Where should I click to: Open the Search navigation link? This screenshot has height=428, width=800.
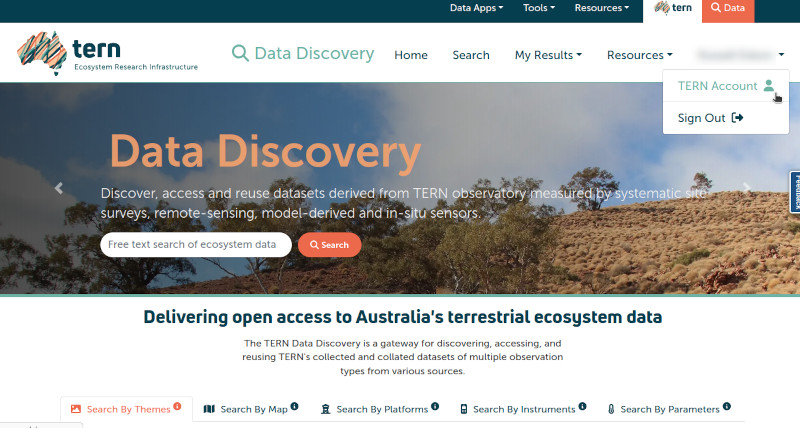click(x=471, y=55)
